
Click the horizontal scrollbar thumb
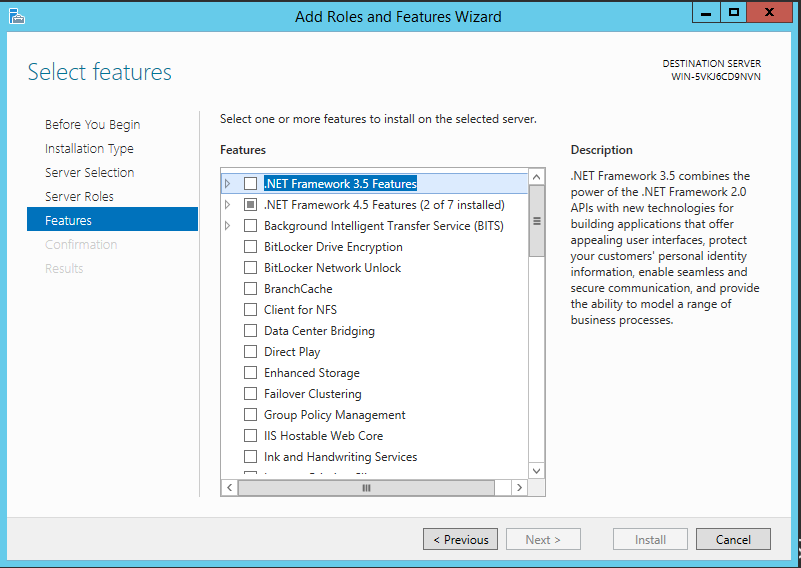366,488
